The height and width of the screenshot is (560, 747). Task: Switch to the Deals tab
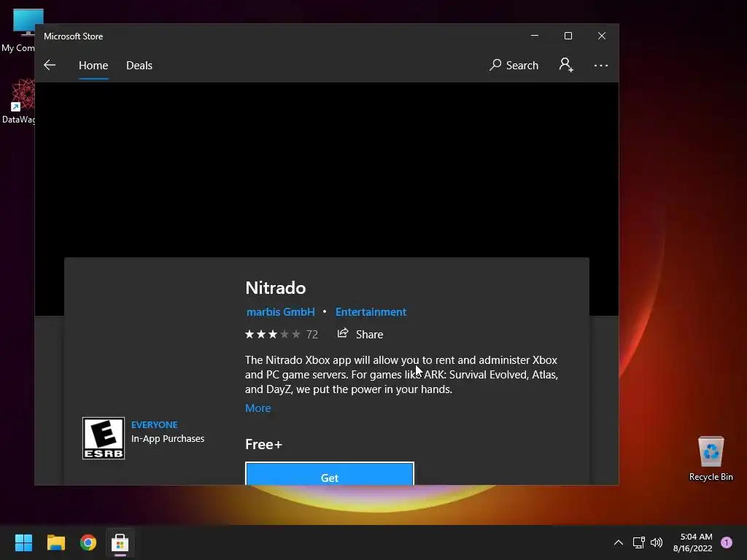[139, 65]
